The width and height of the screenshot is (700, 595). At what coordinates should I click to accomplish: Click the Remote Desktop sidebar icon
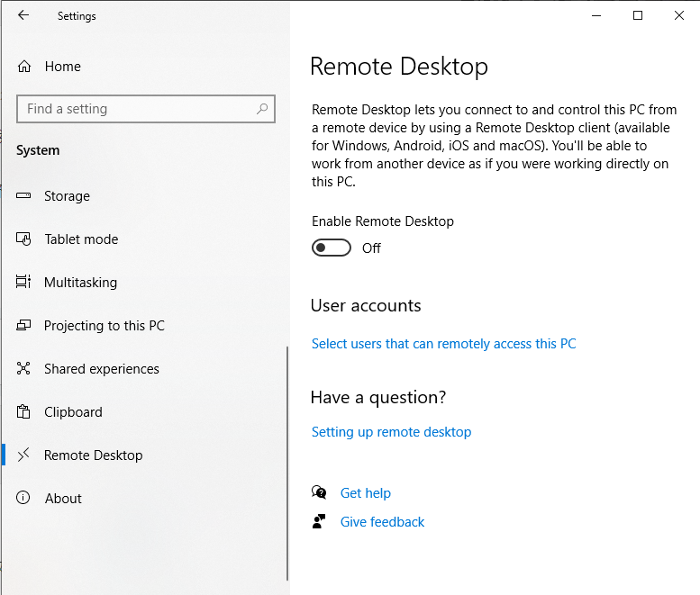pos(23,455)
